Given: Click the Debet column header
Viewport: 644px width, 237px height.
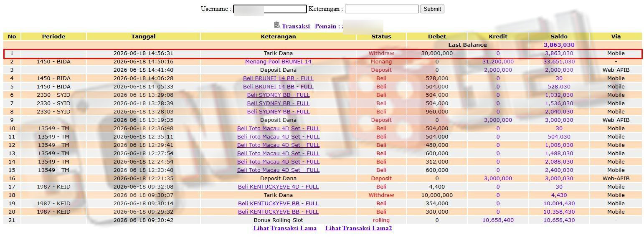Looking at the screenshot, I should [437, 36].
